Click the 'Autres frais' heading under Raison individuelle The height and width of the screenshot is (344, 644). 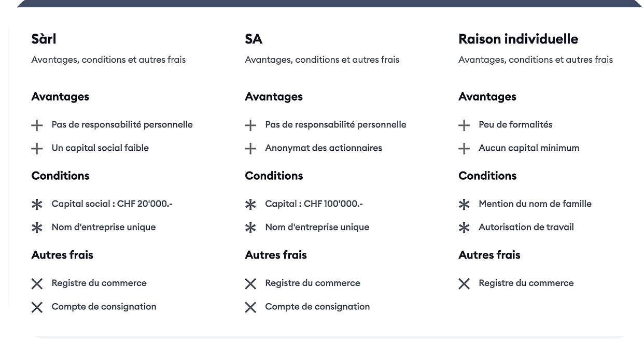point(489,255)
